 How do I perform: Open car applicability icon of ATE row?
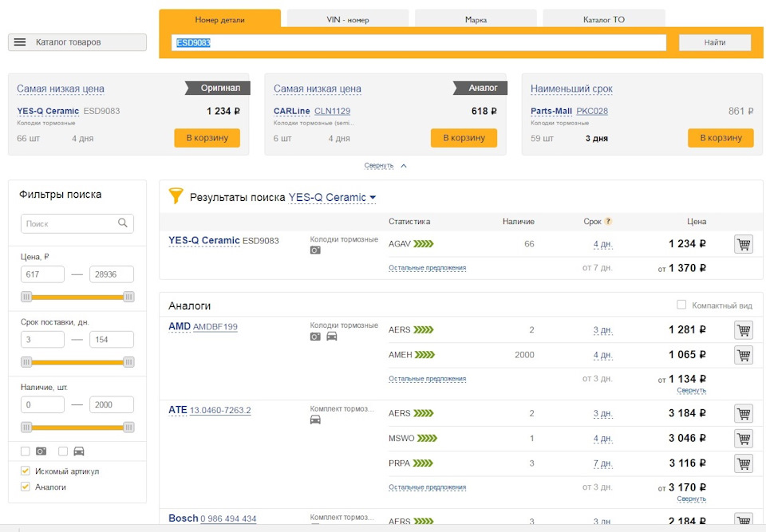[316, 420]
